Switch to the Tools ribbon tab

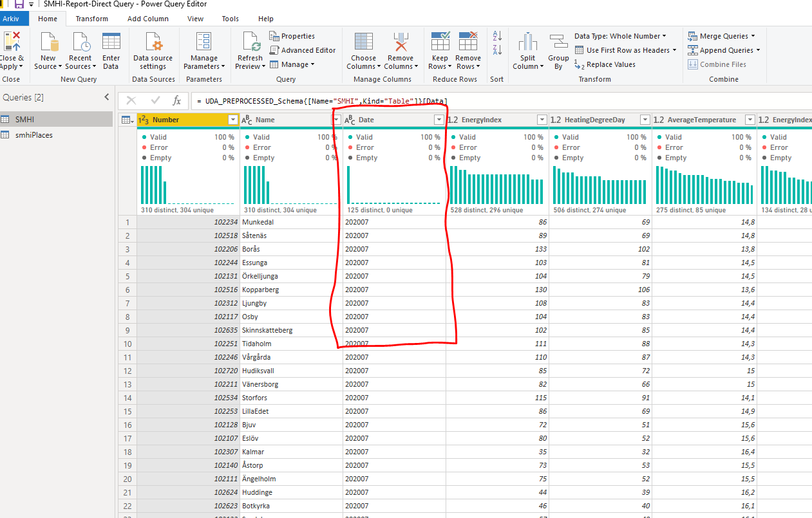(x=231, y=19)
